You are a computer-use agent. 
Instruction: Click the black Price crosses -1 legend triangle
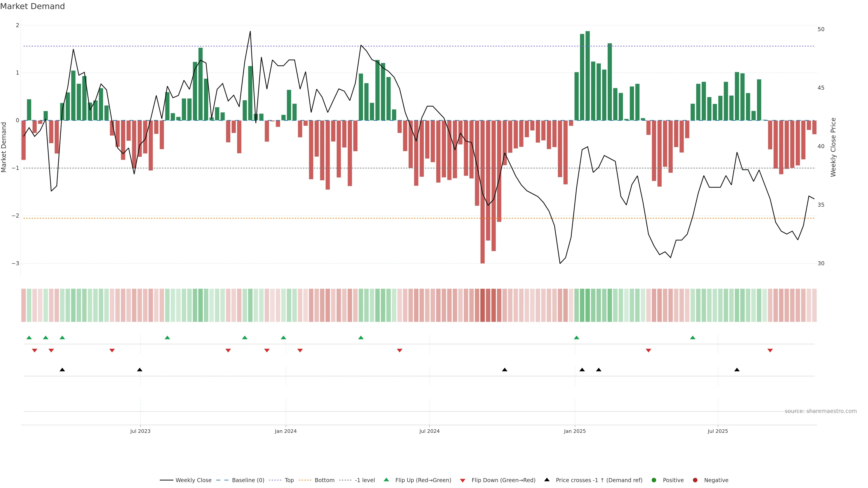(x=547, y=480)
